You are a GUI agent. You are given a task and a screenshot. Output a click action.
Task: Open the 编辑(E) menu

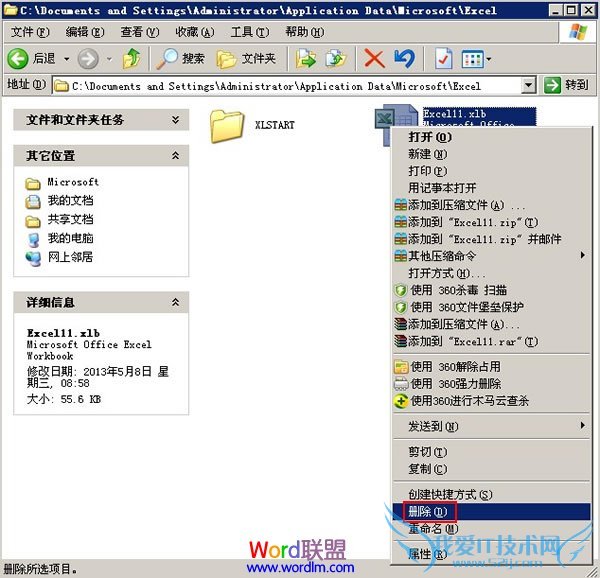85,32
